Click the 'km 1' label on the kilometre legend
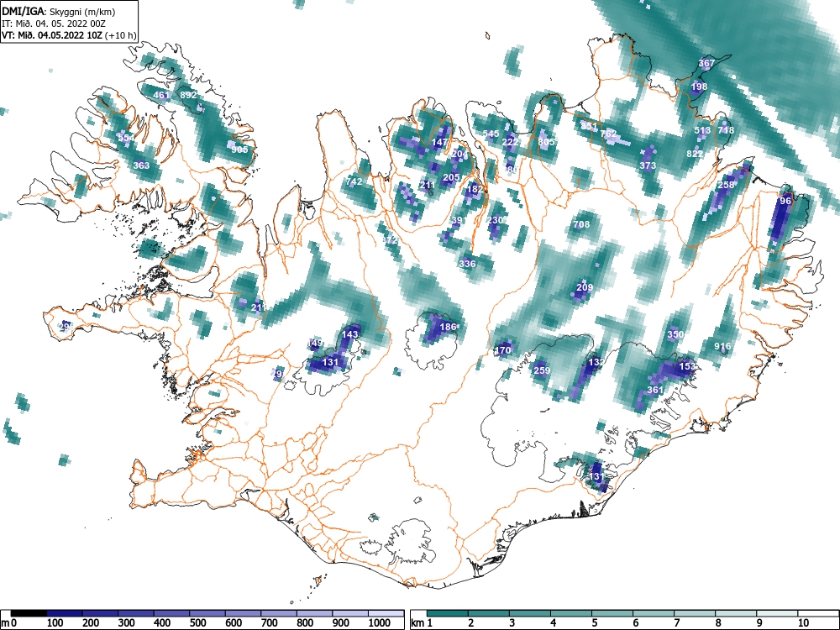The image size is (840, 630). click(x=422, y=623)
